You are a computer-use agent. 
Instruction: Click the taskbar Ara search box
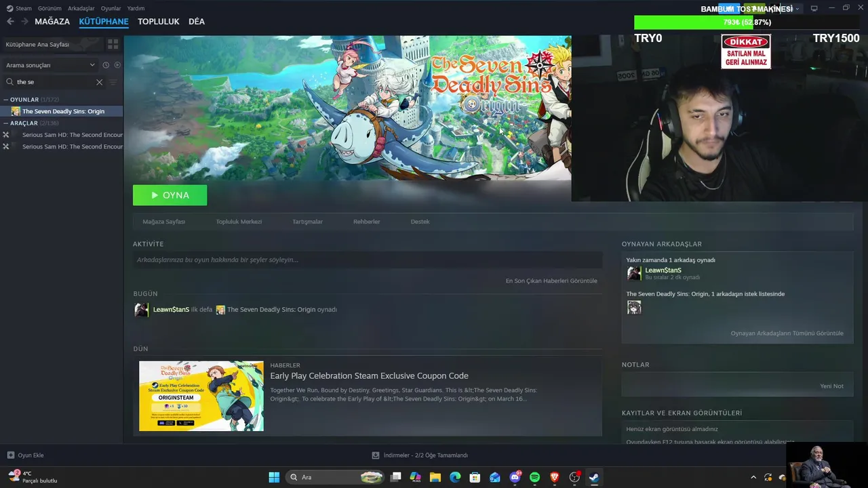point(335,477)
